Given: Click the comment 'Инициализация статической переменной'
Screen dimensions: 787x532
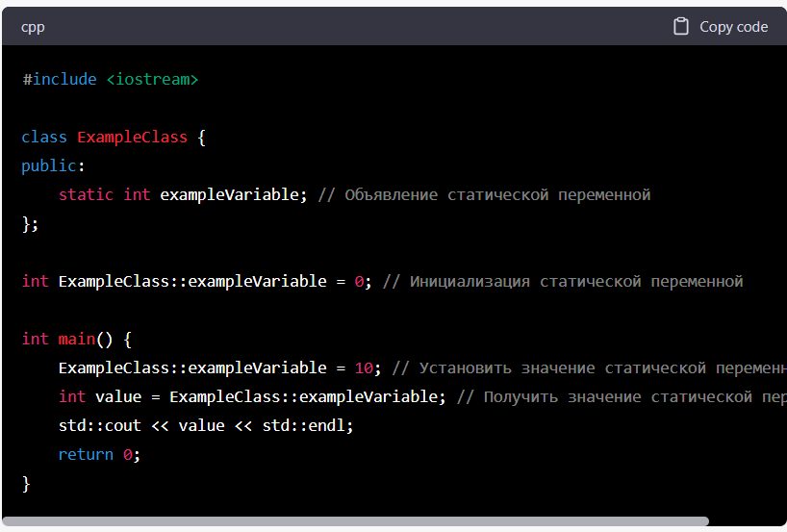Looking at the screenshot, I should pos(563,282).
